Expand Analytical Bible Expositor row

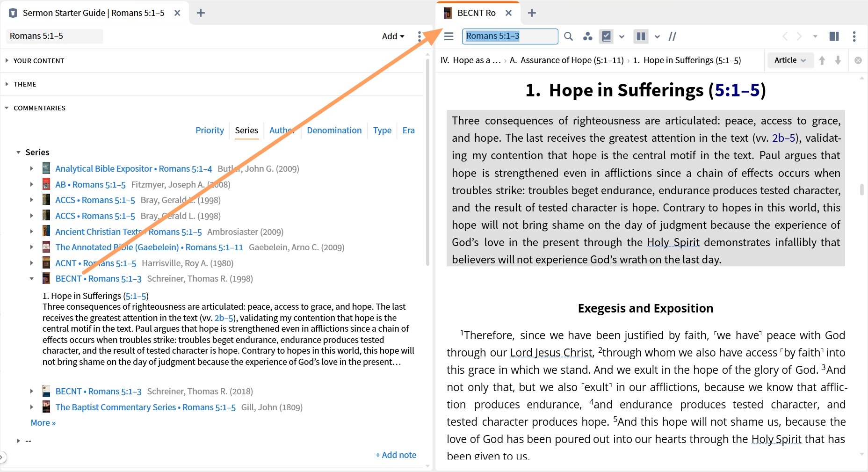coord(32,169)
